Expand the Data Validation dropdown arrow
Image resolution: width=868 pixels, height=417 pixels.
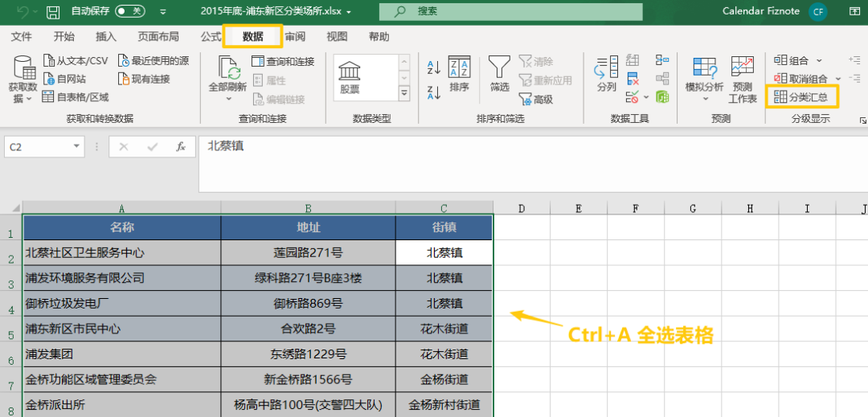click(x=646, y=98)
